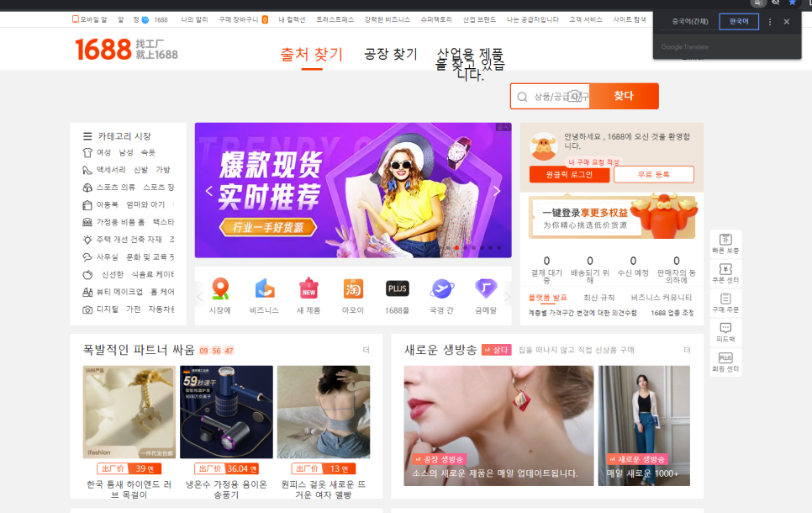Switch to 출처 찾기 tab
This screenshot has width=812, height=513.
point(312,55)
